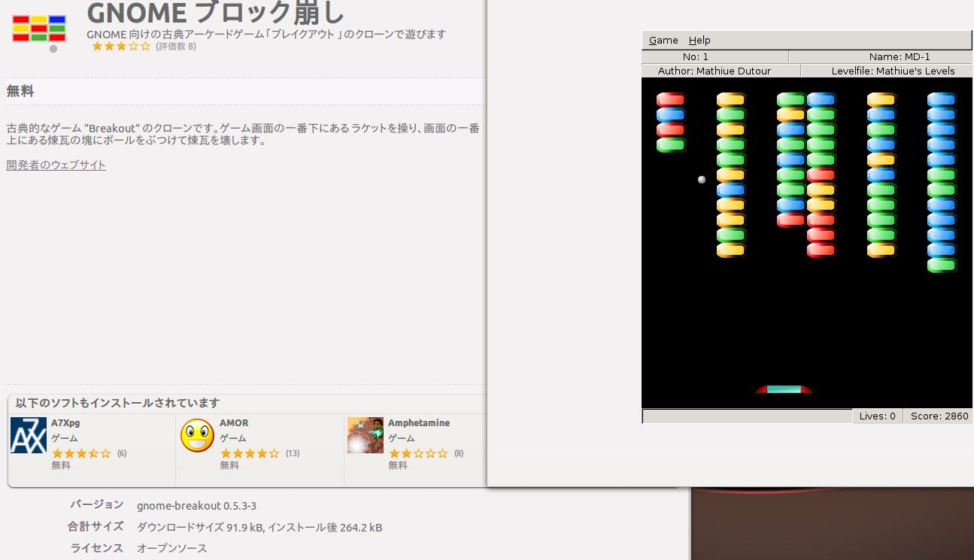Click the Amphetamine game icon
This screenshot has height=560, width=974.
(x=366, y=435)
